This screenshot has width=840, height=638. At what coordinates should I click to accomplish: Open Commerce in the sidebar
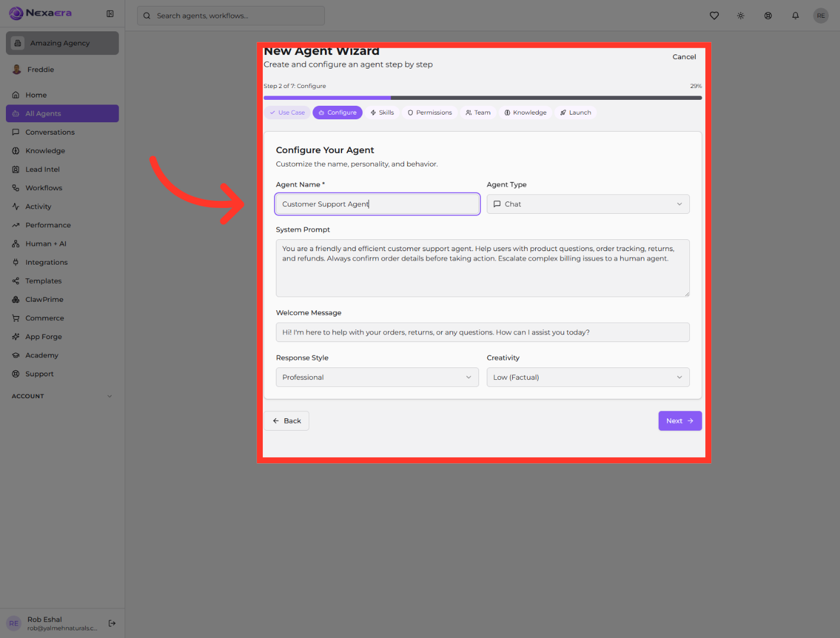click(62, 318)
